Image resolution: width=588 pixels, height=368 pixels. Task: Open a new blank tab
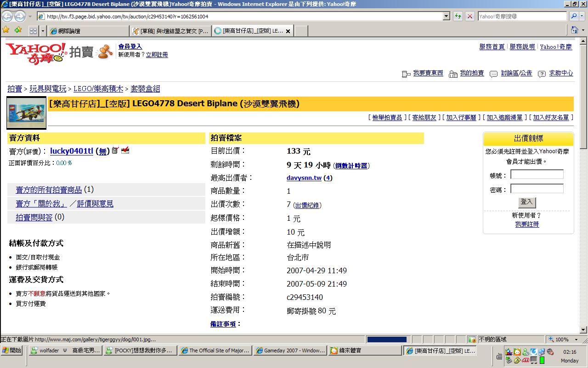[301, 31]
